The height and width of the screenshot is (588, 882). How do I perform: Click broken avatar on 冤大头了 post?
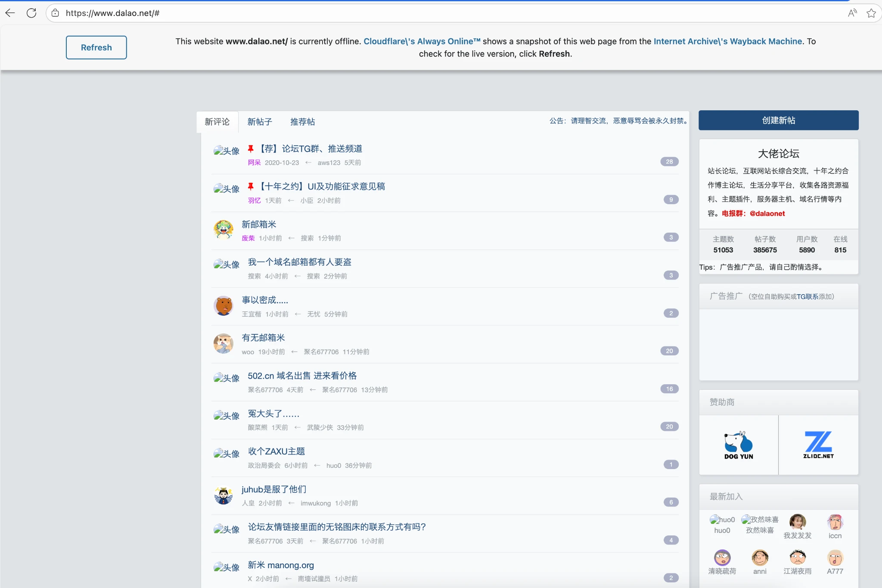(x=227, y=416)
